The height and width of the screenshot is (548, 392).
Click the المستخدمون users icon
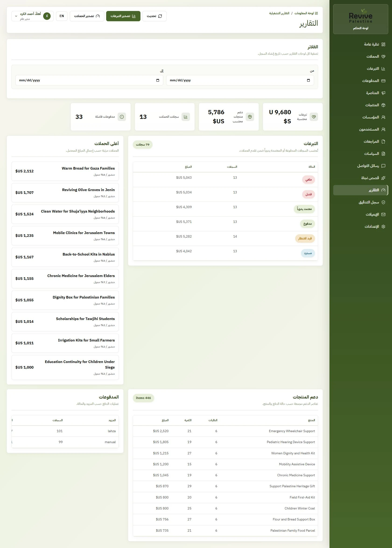click(383, 129)
